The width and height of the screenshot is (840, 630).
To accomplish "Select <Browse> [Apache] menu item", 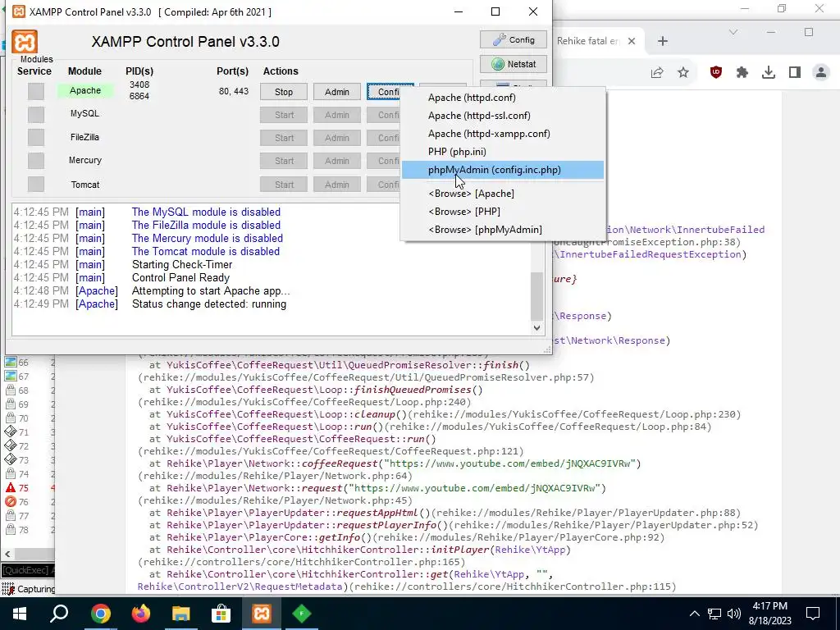I will [503, 194].
